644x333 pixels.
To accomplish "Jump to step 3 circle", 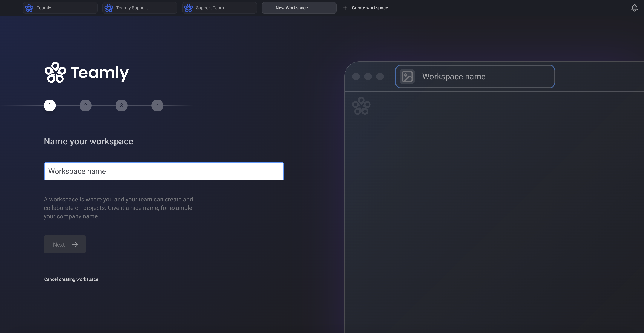I will (x=122, y=106).
